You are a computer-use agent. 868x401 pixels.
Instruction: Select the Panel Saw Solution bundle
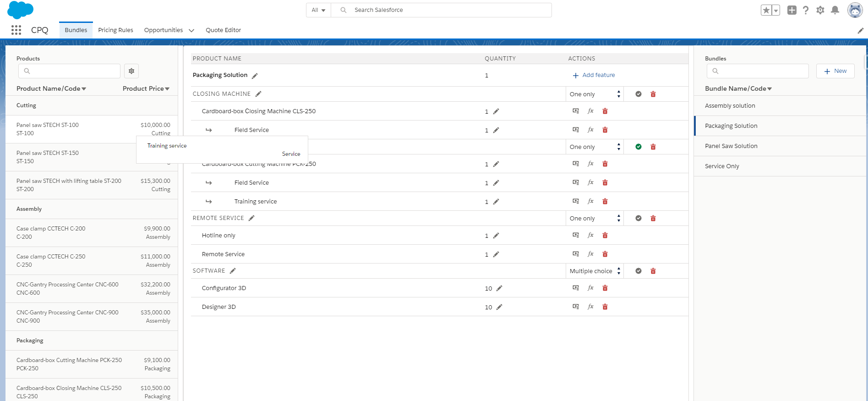780,146
